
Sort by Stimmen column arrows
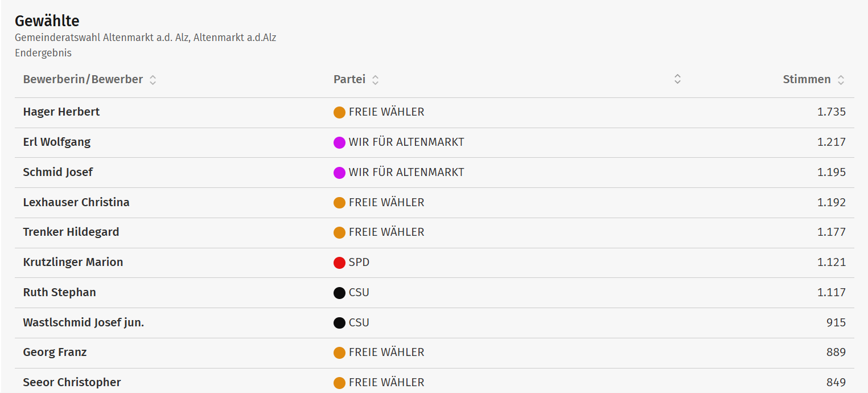click(841, 80)
